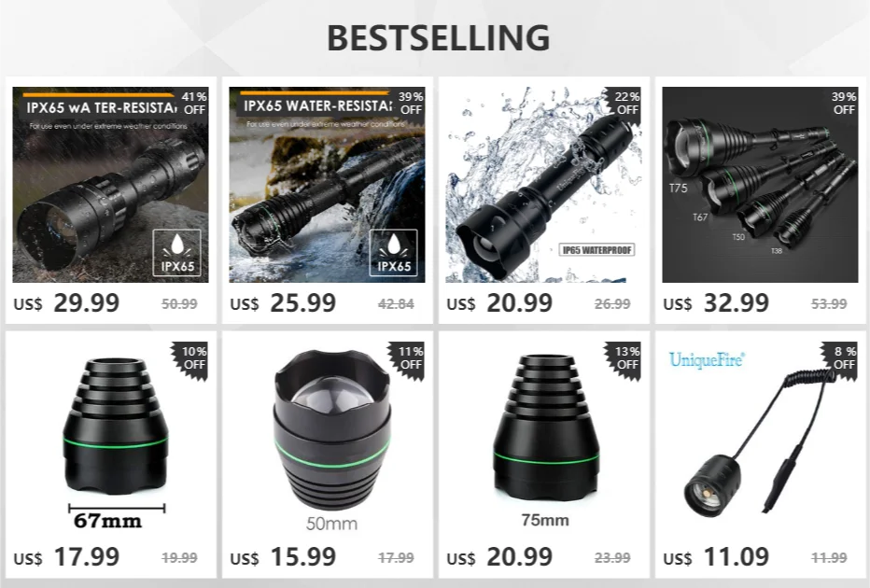
Task: Click the UniqueFire brand logo
Action: pyautogui.click(x=707, y=360)
